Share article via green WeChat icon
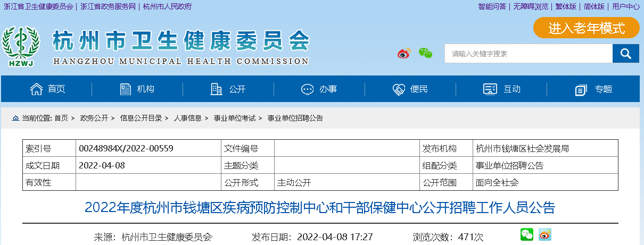Image resolution: width=644 pixels, height=245 pixels. click(526, 234)
